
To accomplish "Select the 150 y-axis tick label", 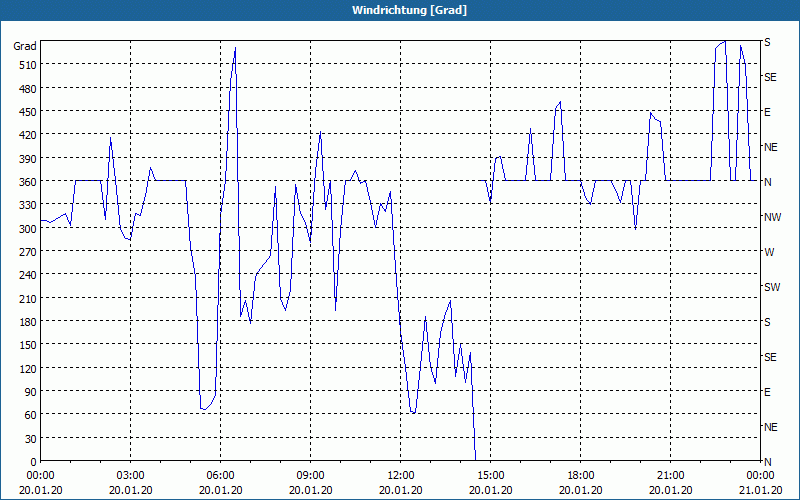I will (28, 345).
